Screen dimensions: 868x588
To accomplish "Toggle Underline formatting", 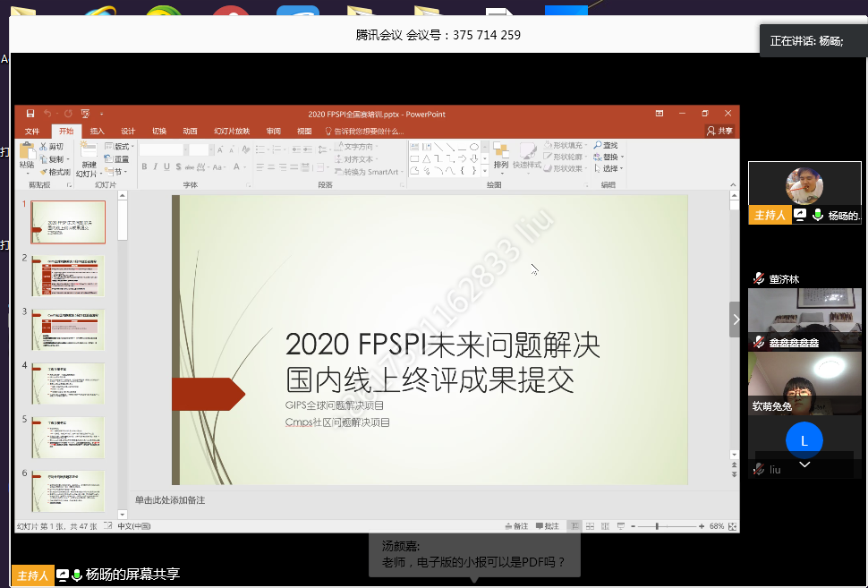I will click(x=166, y=166).
